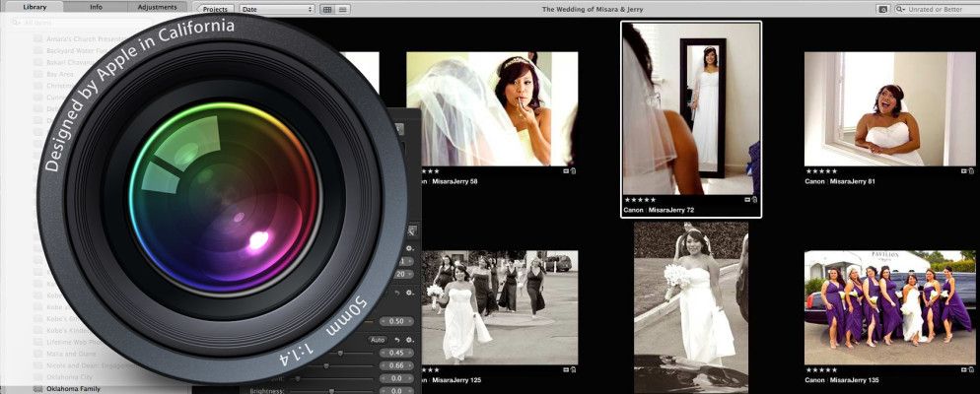Select the MisaraJerry 81 thumbnail
Viewport: 980px width, 394px height.
click(889, 108)
